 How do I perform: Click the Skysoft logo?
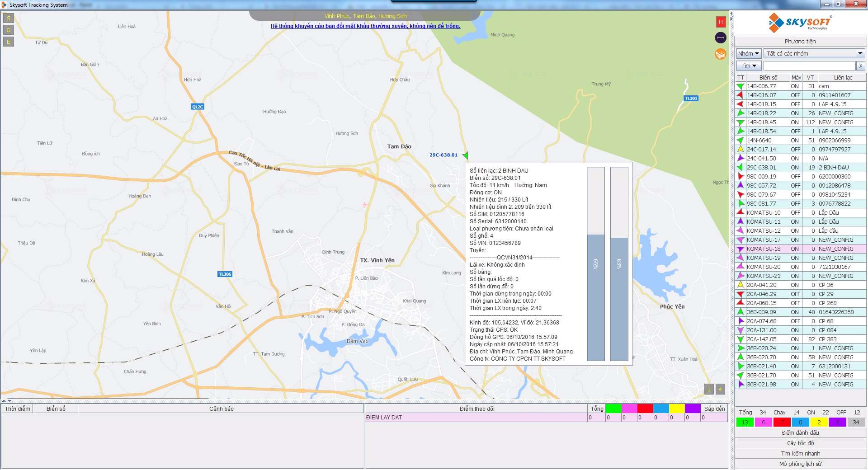pyautogui.click(x=800, y=23)
